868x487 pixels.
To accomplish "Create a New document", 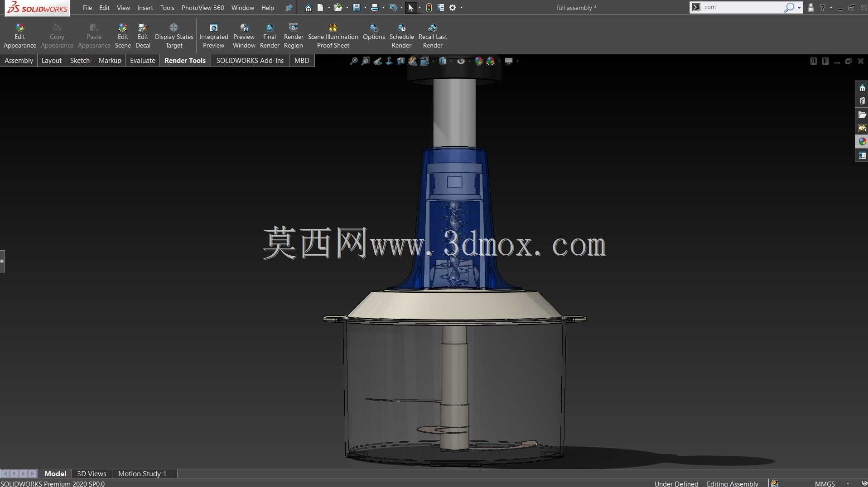I will pos(320,8).
